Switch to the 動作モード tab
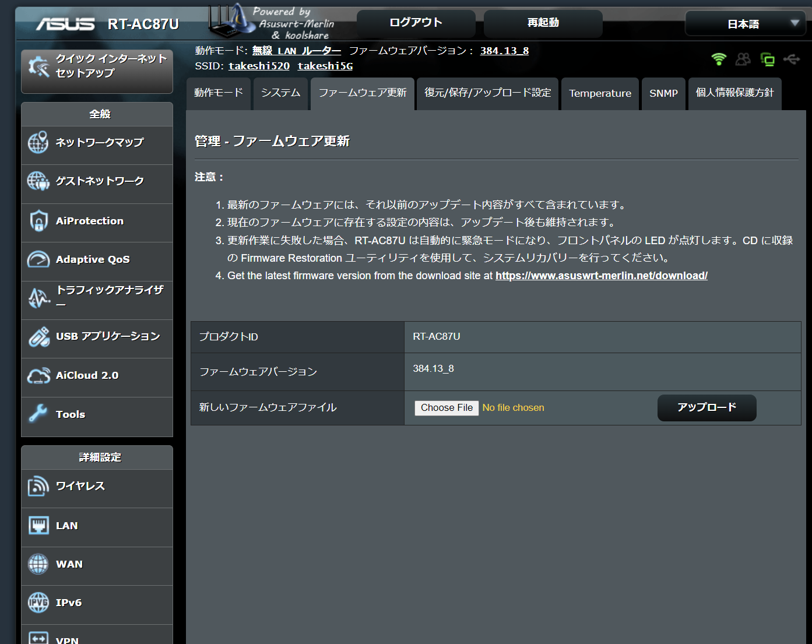The height and width of the screenshot is (644, 812). pos(219,93)
